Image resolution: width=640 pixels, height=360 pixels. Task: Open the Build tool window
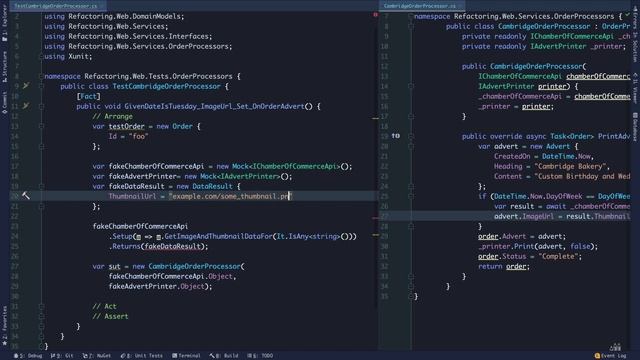pyautogui.click(x=224, y=356)
